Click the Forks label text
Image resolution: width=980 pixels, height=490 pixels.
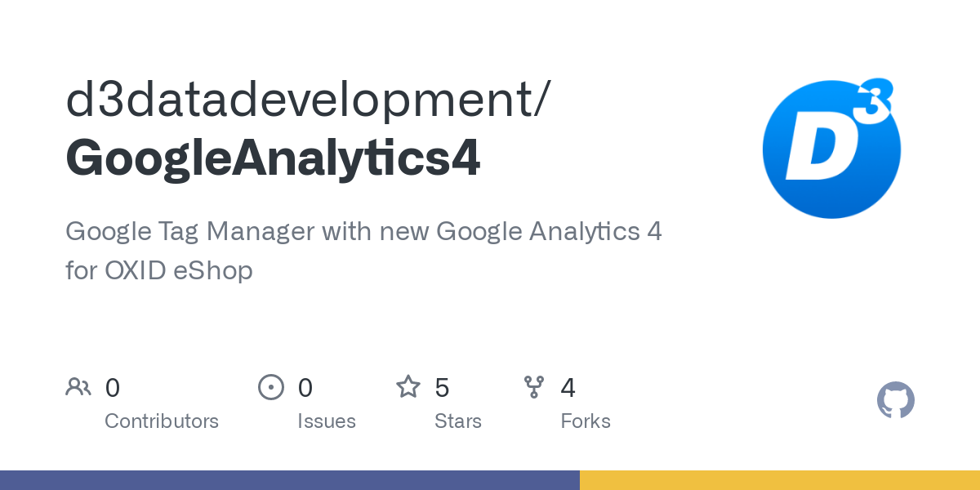pyautogui.click(x=586, y=421)
